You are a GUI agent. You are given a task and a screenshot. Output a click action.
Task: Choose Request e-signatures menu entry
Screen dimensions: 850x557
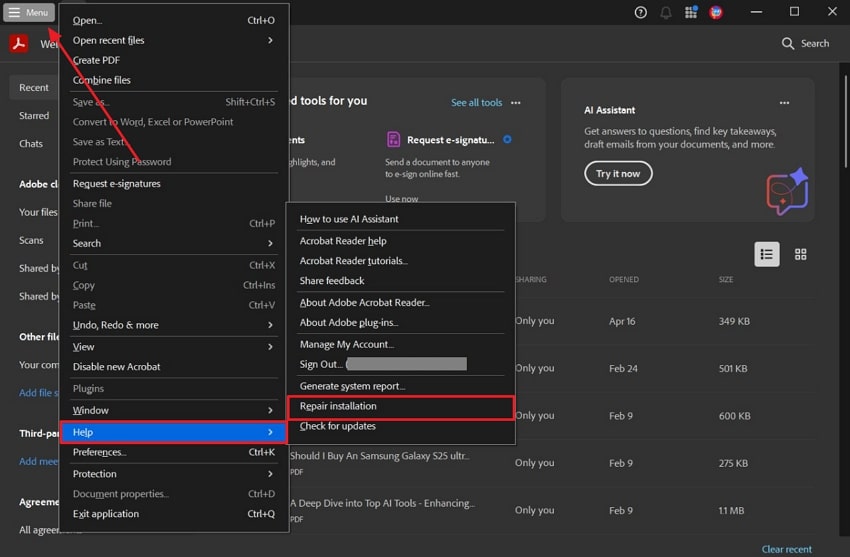click(x=173, y=184)
